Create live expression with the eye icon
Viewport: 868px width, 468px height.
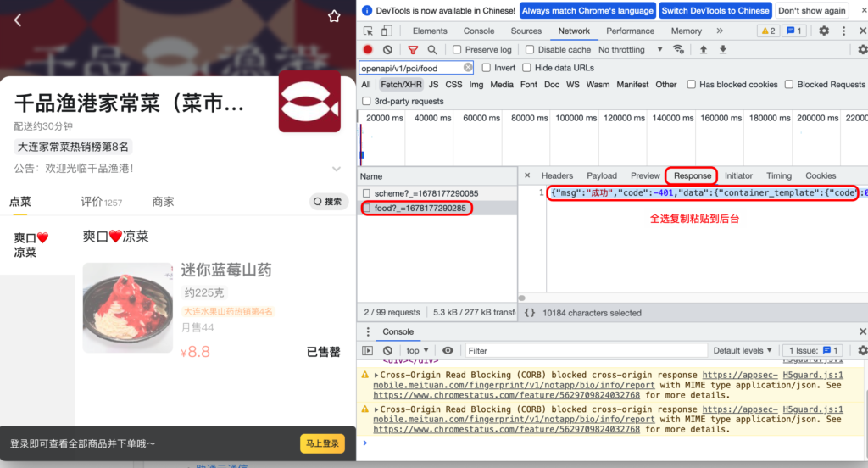(x=448, y=350)
